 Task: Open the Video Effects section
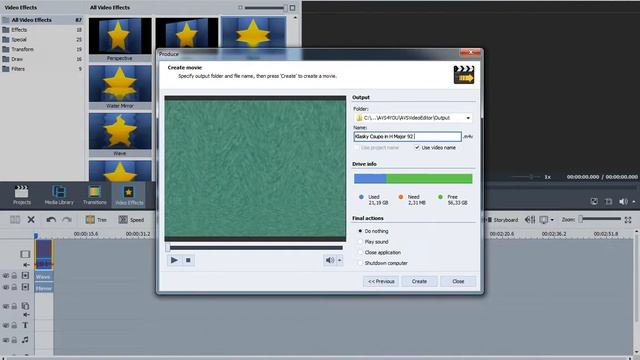click(x=129, y=195)
